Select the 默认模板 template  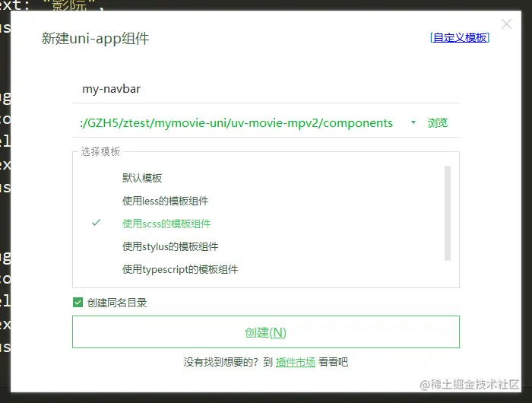[x=142, y=178]
